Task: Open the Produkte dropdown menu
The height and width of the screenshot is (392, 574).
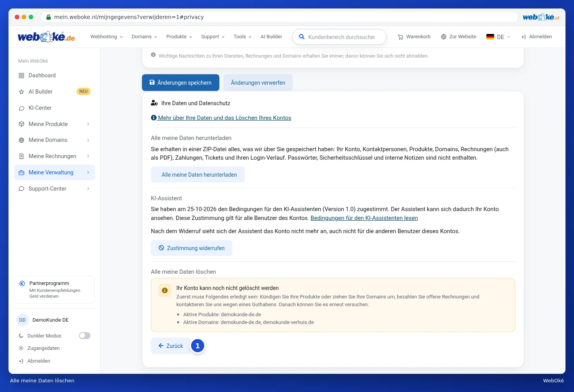Action: pos(179,37)
